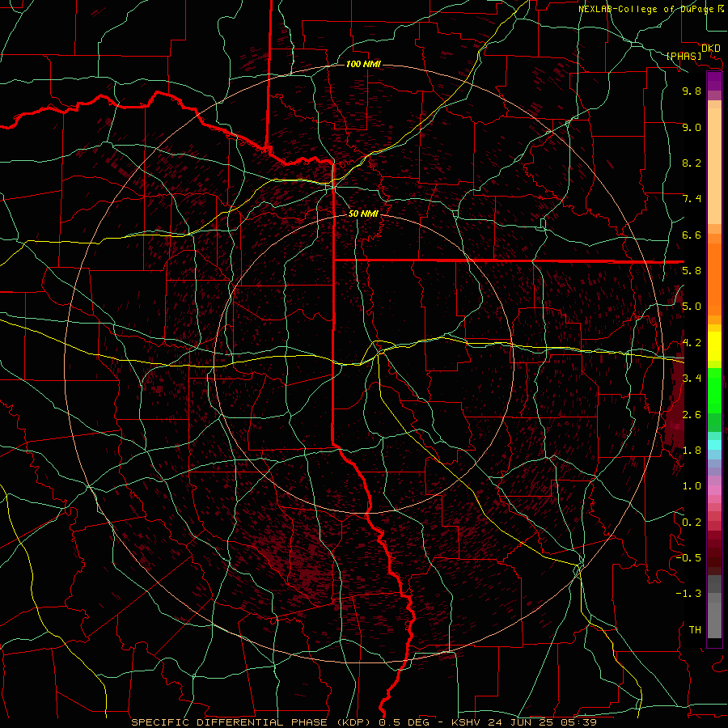The height and width of the screenshot is (728, 728).
Task: Click the 0.2 scale value
Action: (692, 523)
